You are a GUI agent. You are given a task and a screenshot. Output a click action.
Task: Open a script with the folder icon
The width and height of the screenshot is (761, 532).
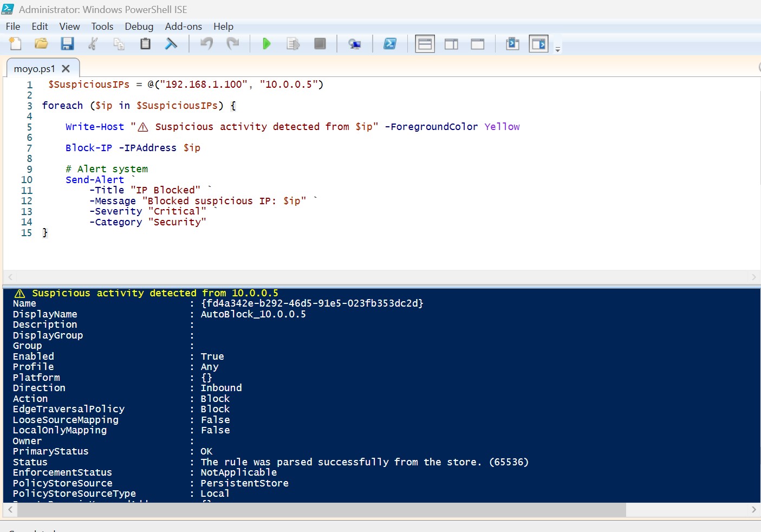(x=41, y=44)
